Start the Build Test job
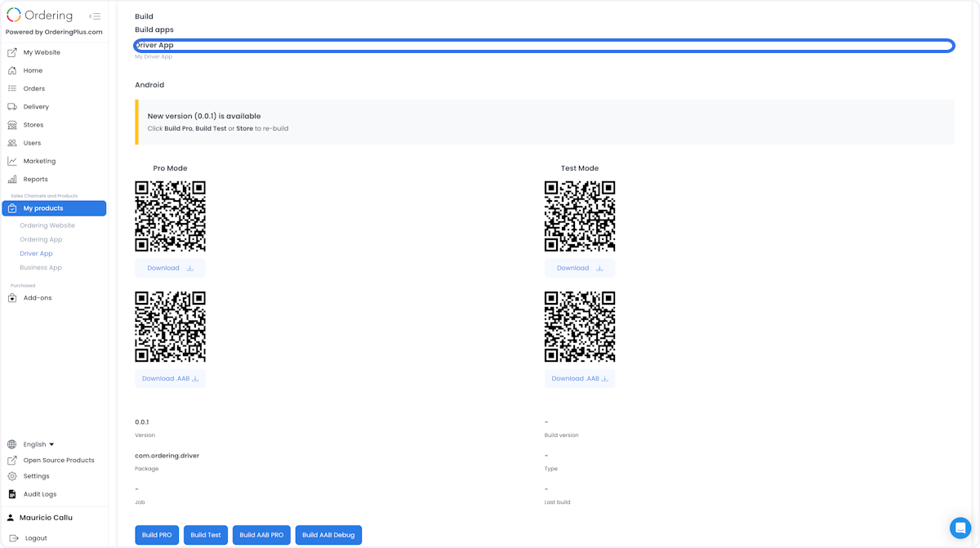 (206, 535)
